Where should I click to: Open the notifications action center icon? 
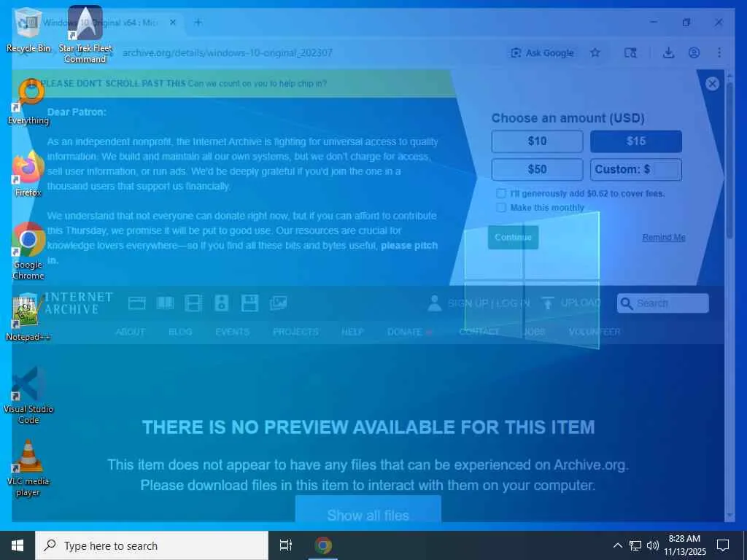pyautogui.click(x=723, y=545)
